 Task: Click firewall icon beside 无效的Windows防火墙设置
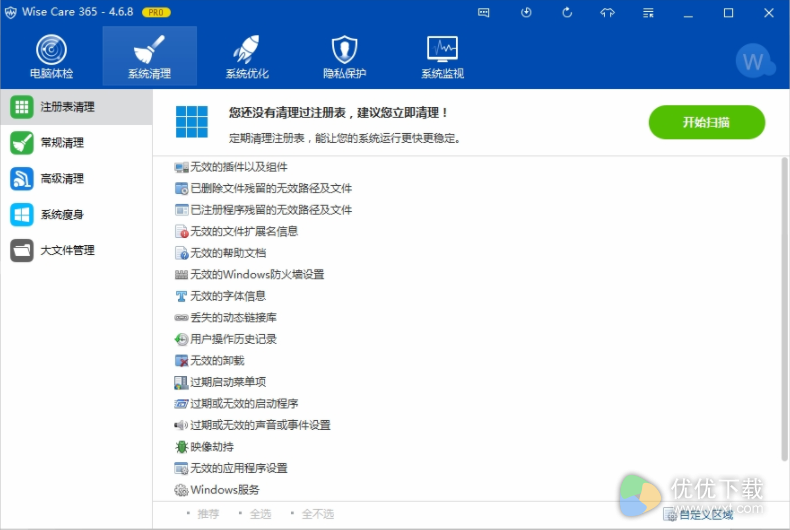[x=181, y=275]
